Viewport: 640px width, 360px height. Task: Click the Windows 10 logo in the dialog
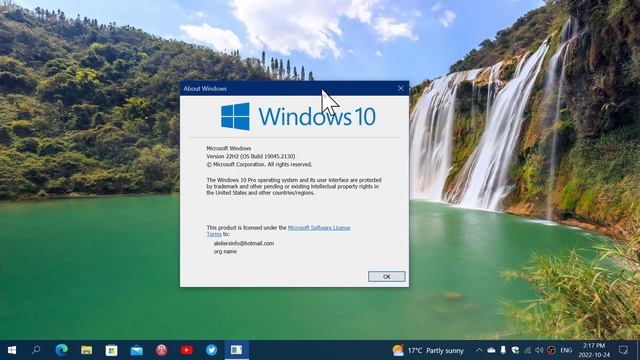click(298, 116)
